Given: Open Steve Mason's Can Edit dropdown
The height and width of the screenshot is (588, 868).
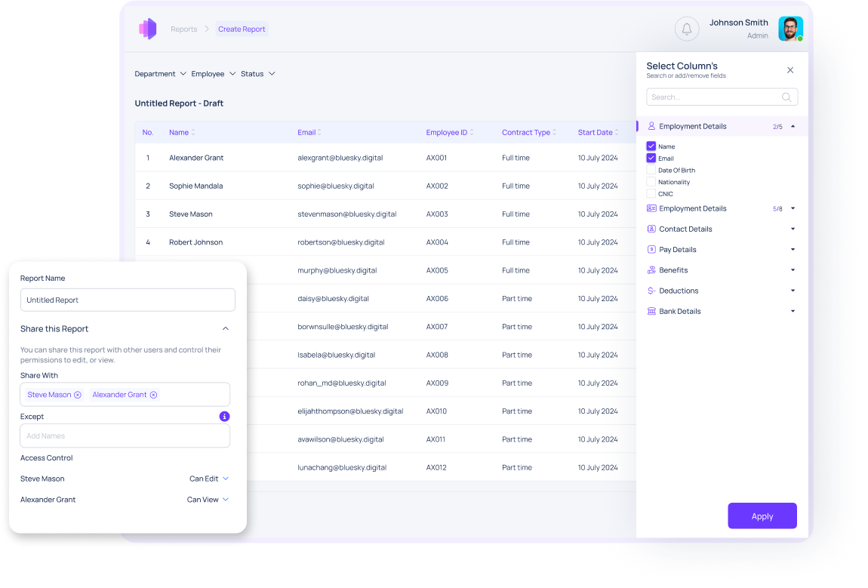Looking at the screenshot, I should pyautogui.click(x=209, y=479).
